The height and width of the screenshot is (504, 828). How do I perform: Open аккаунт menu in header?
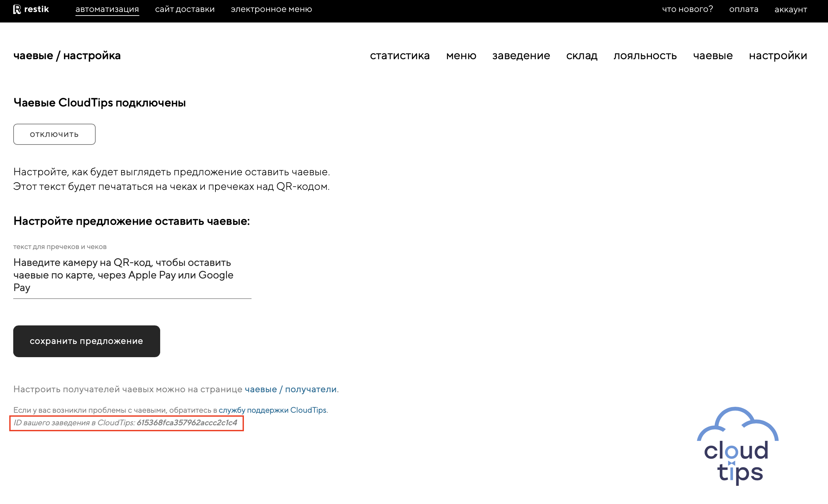790,9
